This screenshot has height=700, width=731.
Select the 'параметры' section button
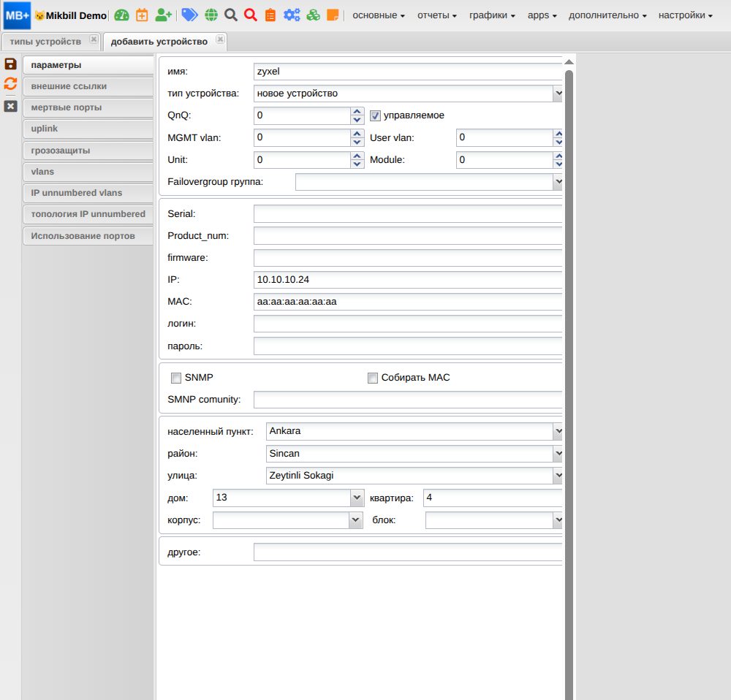pos(88,65)
